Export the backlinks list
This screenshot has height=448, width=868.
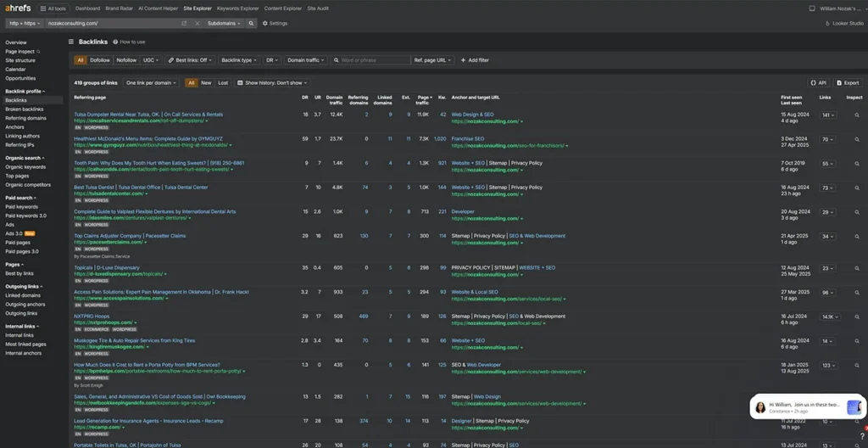tap(848, 82)
